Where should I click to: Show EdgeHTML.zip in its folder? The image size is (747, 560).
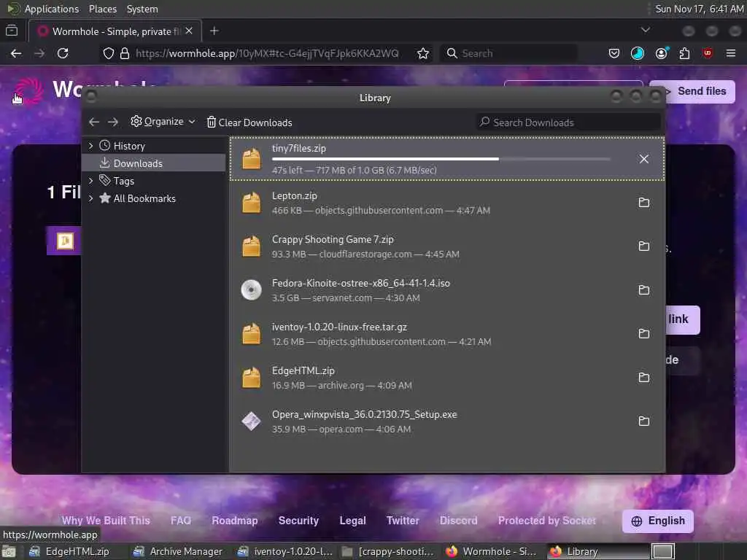[643, 378]
